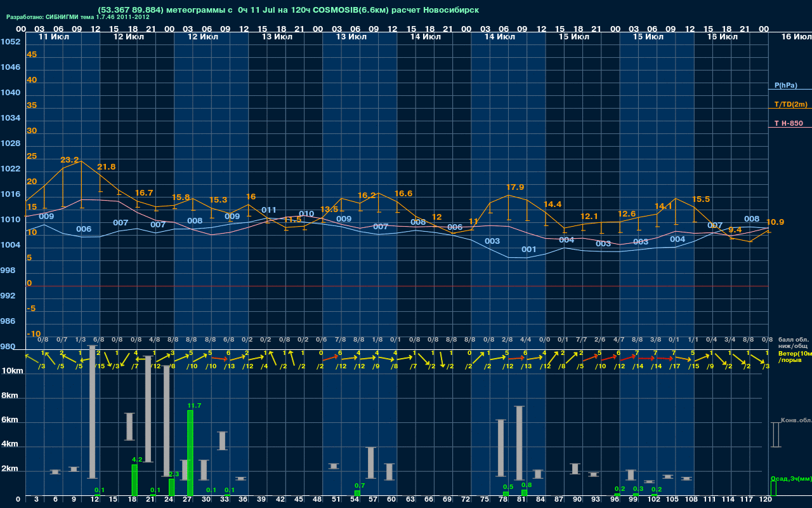Click the green 4.2 precipitation bar
The width and height of the screenshot is (812, 508).
coord(134,480)
